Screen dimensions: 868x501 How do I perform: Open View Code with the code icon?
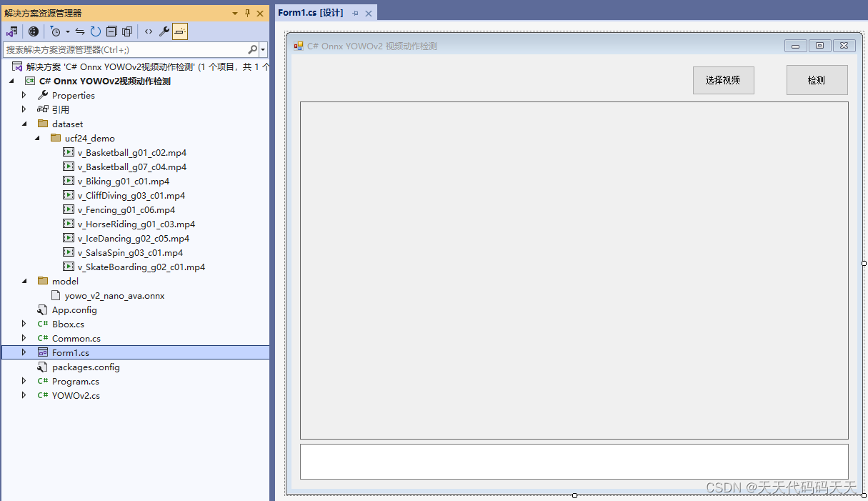pyautogui.click(x=148, y=31)
